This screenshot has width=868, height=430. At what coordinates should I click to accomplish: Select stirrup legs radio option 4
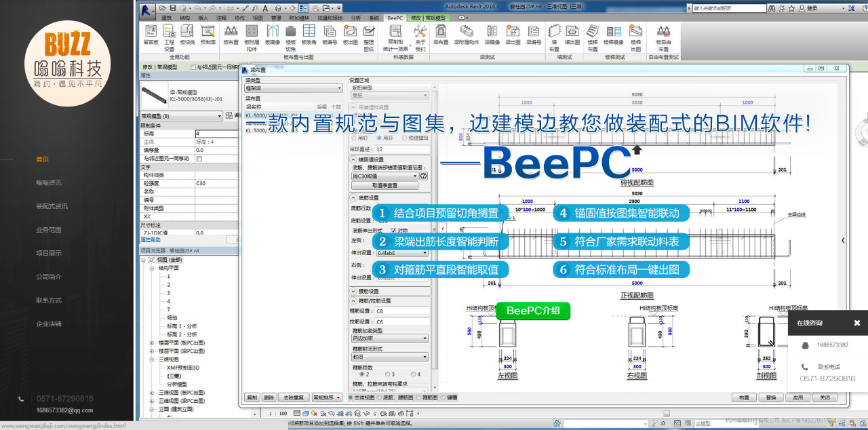click(415, 374)
